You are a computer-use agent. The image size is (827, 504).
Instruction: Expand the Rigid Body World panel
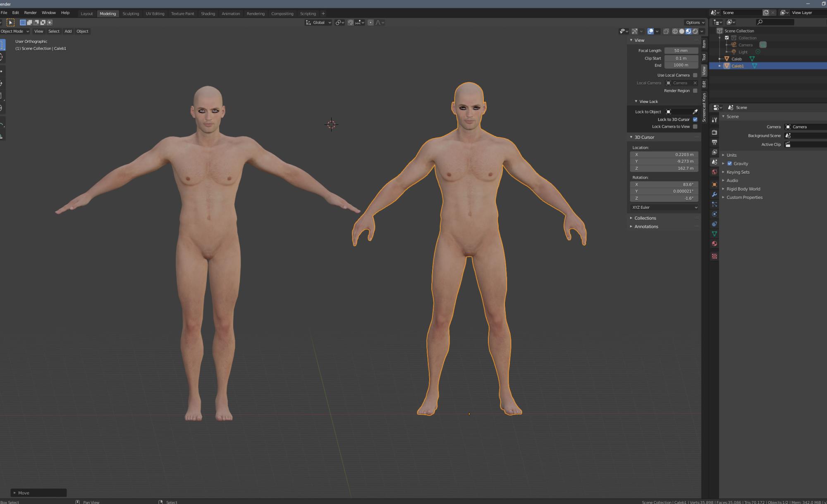click(x=743, y=189)
